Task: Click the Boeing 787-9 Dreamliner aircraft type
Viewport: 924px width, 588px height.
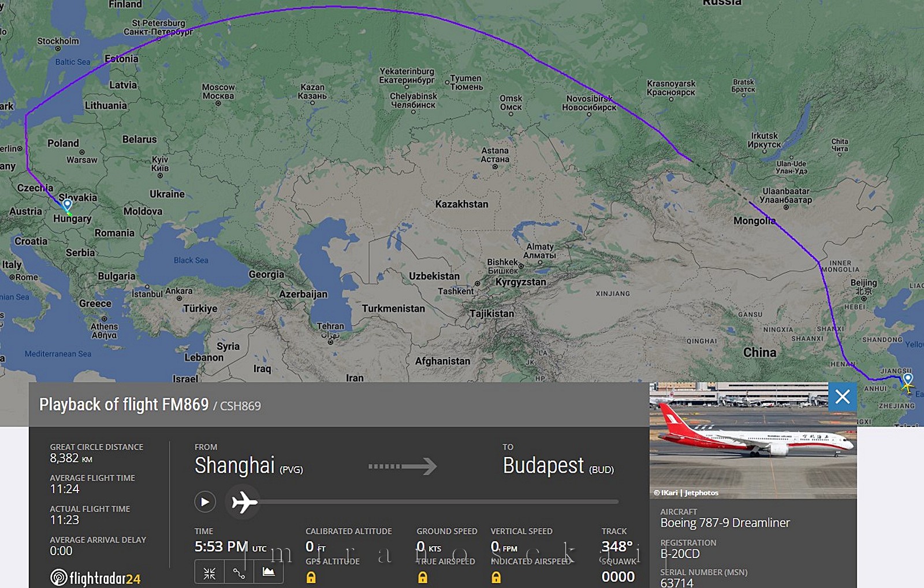Action: tap(725, 523)
